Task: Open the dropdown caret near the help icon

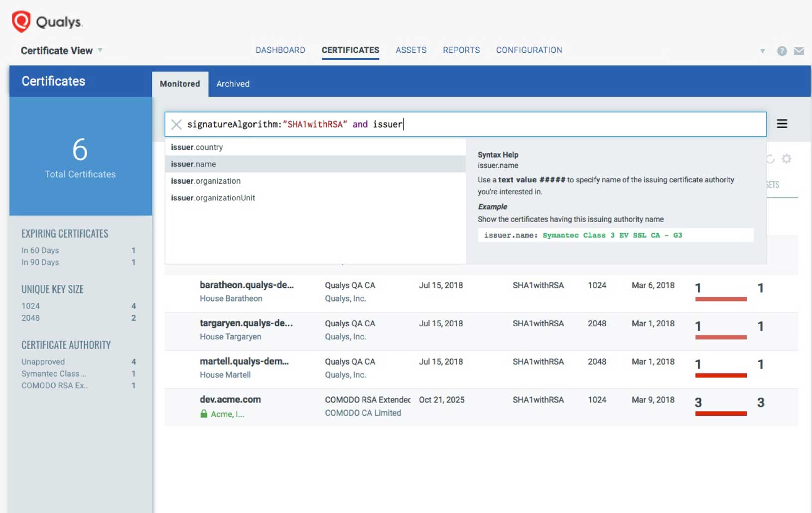Action: click(x=763, y=50)
